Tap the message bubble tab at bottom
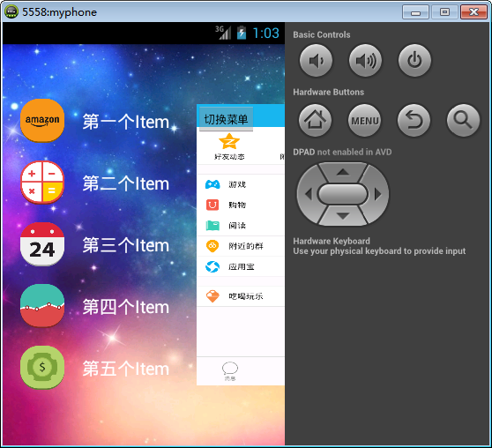 tap(230, 370)
